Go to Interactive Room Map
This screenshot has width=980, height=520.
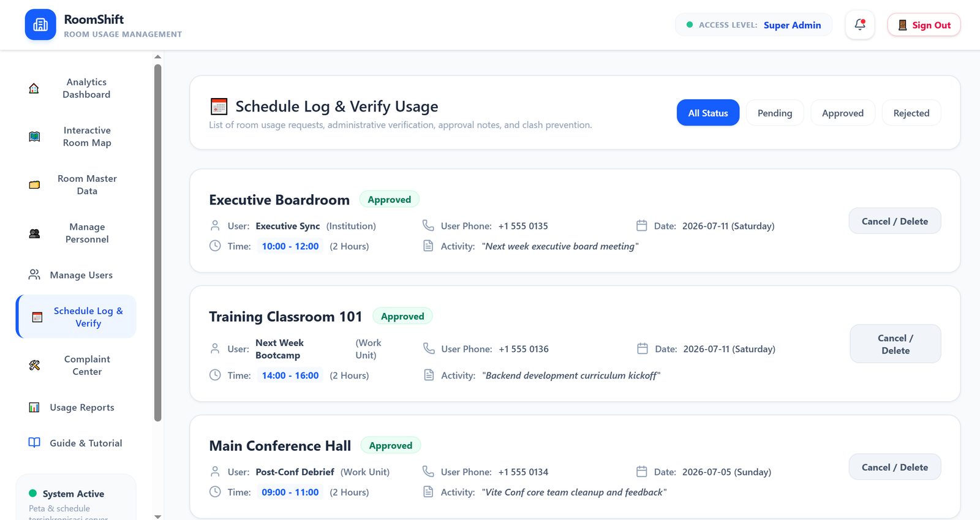click(76, 137)
